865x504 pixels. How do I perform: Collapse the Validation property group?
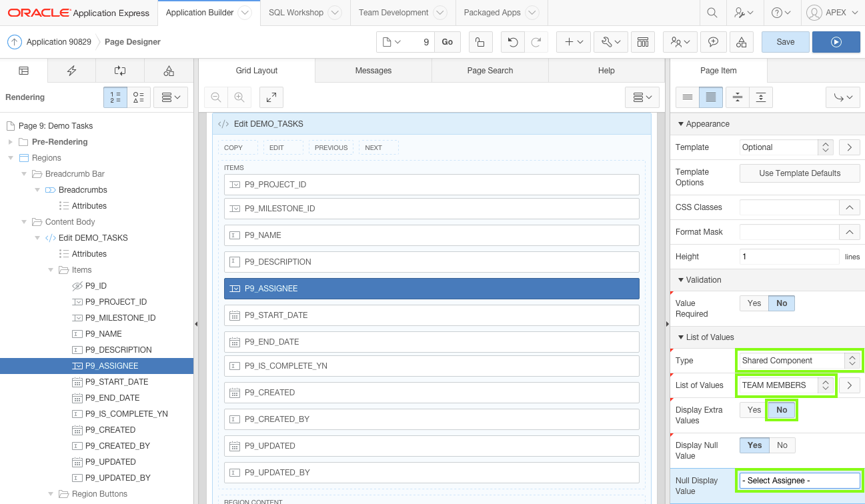tap(681, 280)
